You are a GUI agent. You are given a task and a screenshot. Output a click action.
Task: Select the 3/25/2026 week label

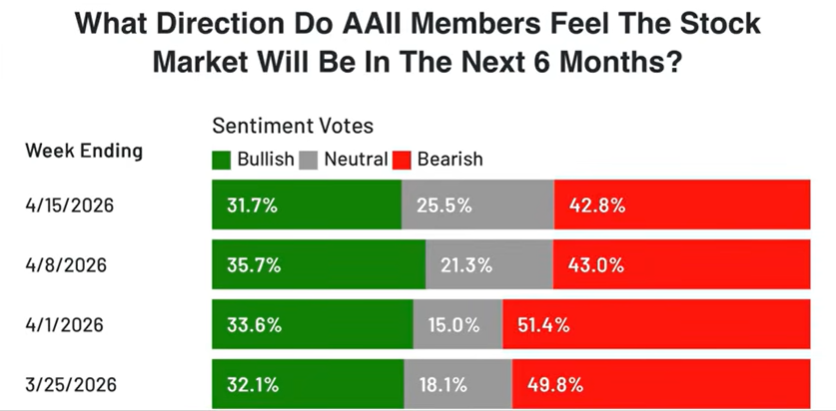[70, 383]
